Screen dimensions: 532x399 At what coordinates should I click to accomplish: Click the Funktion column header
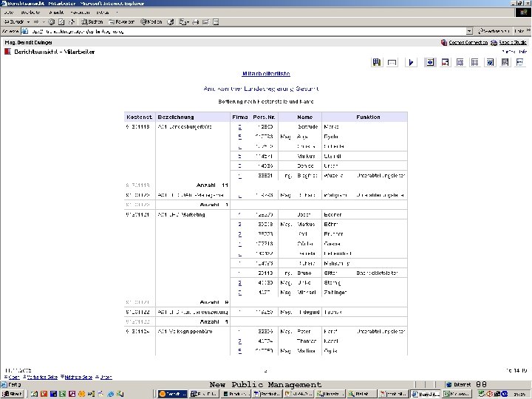pos(368,117)
